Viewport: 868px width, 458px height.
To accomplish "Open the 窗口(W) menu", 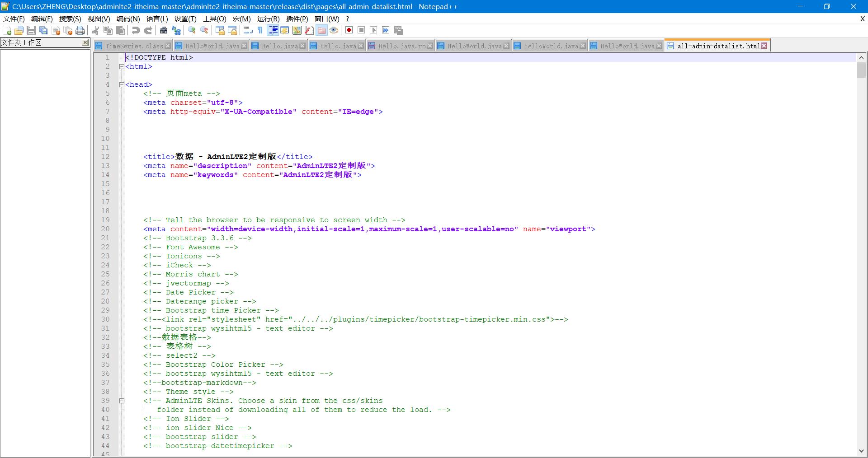I will pyautogui.click(x=326, y=19).
